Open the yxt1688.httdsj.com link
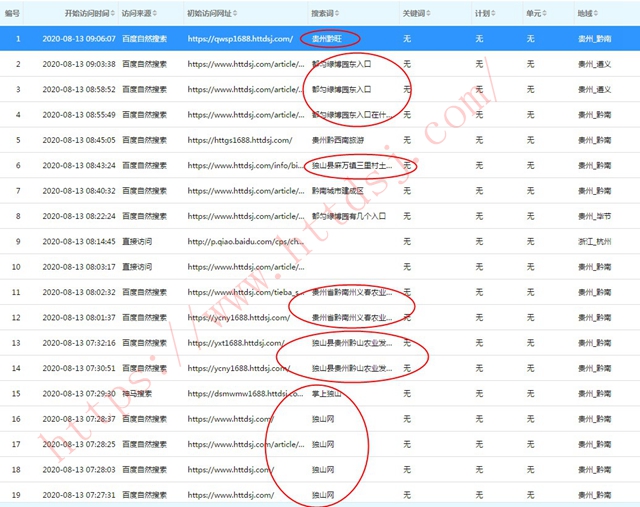640x507 pixels. click(238, 343)
